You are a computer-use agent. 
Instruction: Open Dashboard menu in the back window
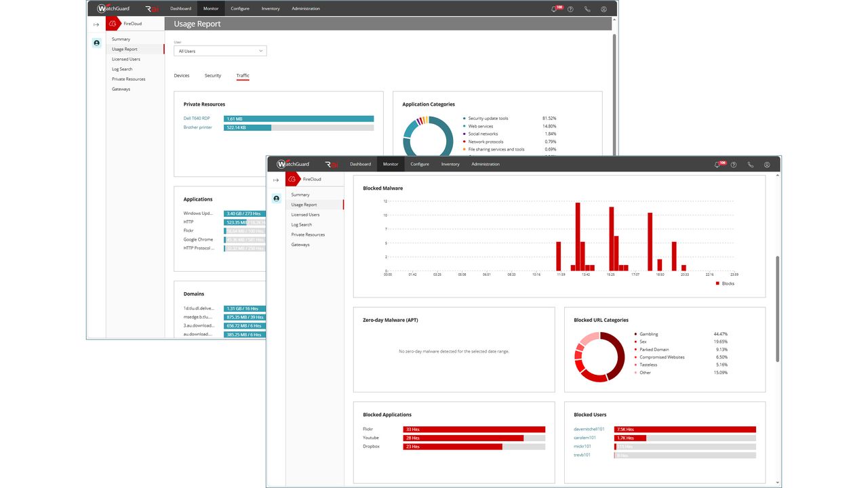pyautogui.click(x=180, y=9)
